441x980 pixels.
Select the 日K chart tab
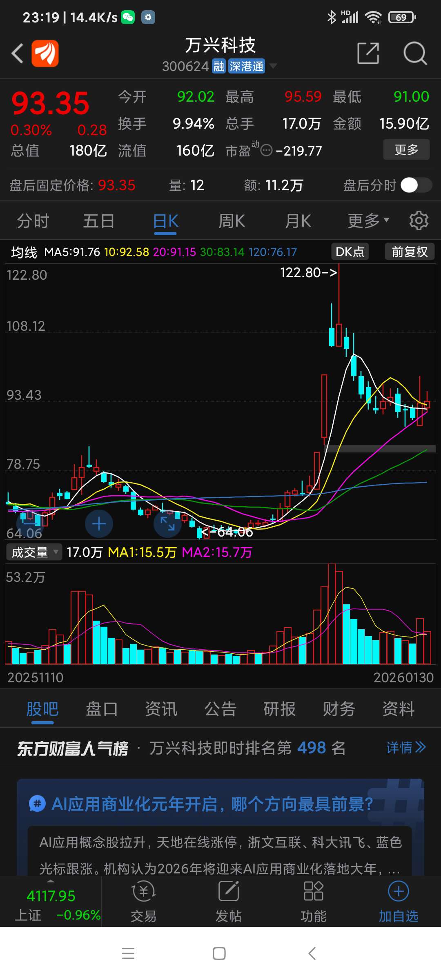[165, 221]
